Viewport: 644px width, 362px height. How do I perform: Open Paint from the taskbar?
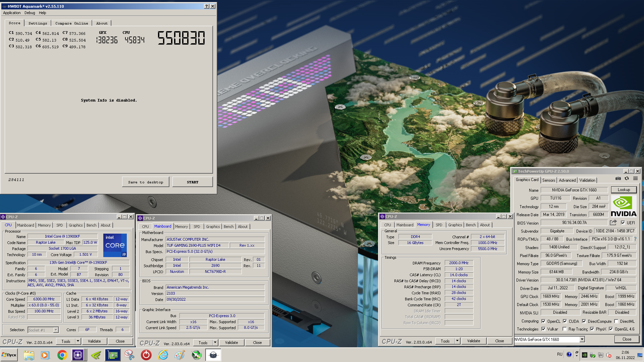pyautogui.click(x=180, y=355)
